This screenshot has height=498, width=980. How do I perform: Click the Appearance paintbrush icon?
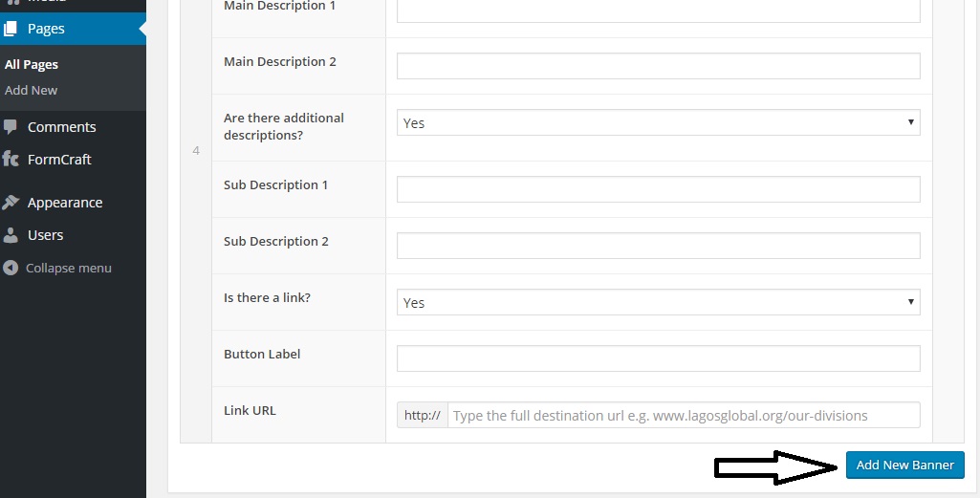point(11,203)
